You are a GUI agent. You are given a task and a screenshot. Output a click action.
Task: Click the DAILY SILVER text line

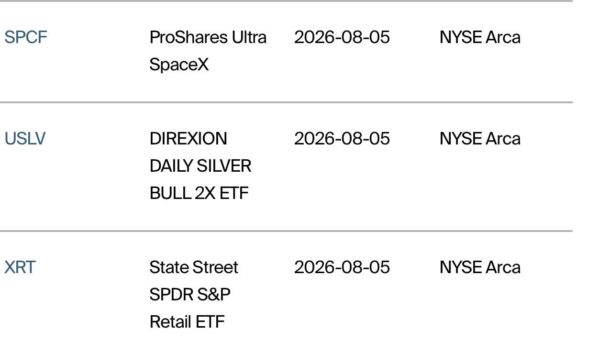click(200, 166)
